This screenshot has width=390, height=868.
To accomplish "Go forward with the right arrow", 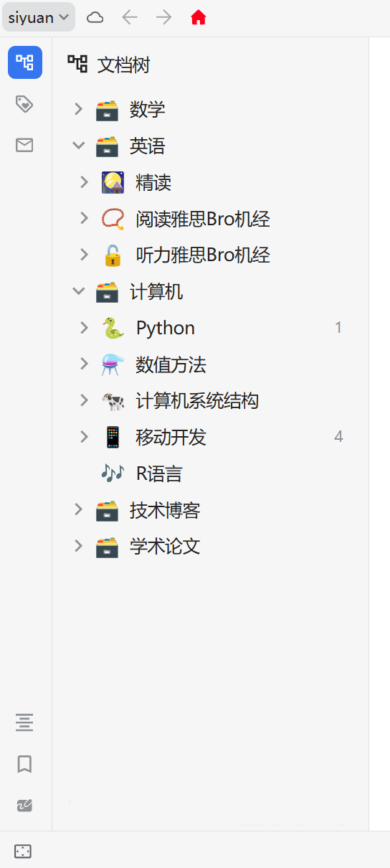I will [164, 17].
